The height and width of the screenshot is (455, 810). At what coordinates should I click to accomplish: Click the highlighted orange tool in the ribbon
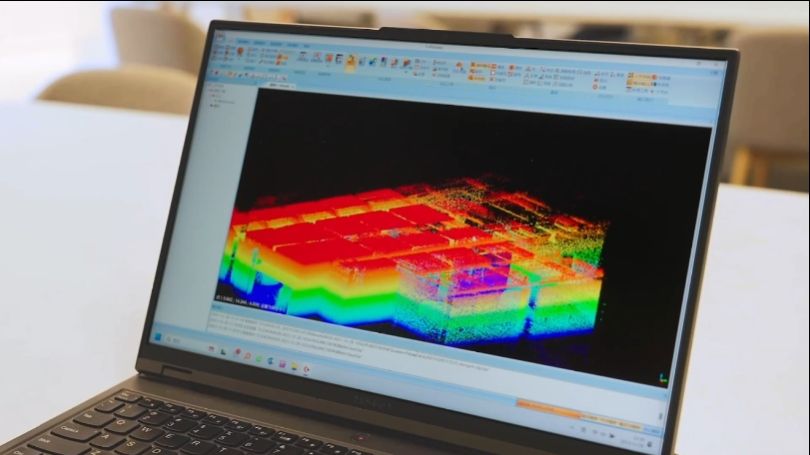350,63
